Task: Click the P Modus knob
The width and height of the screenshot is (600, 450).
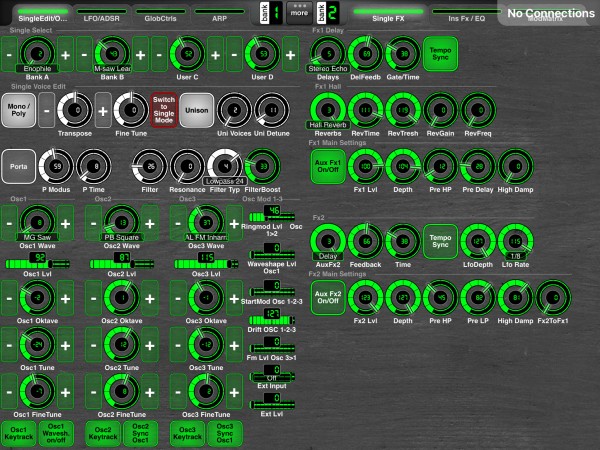Action: (x=56, y=166)
